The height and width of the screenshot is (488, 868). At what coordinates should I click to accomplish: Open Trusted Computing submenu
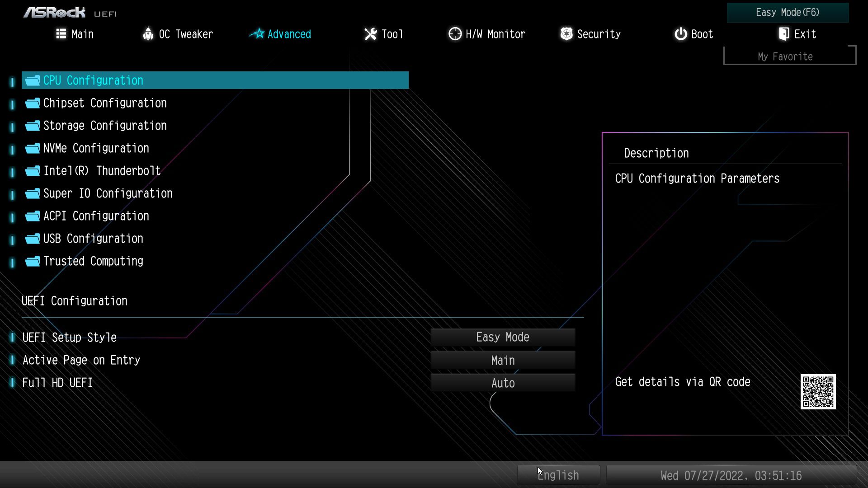93,261
